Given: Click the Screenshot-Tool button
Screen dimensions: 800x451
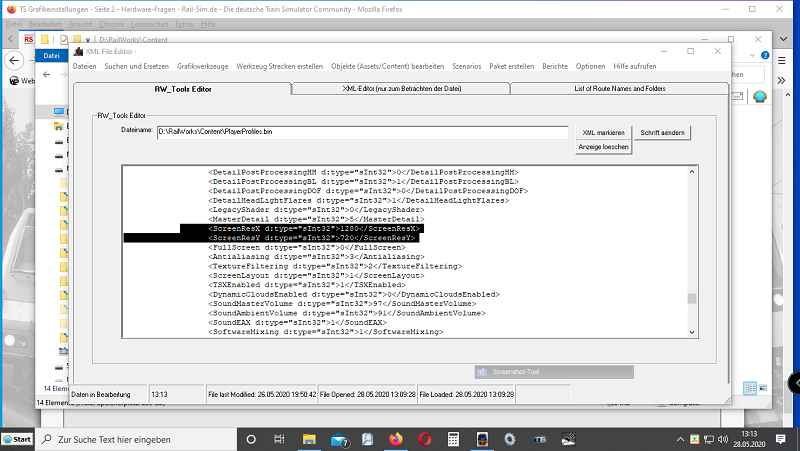Looking at the screenshot, I should pos(554,372).
